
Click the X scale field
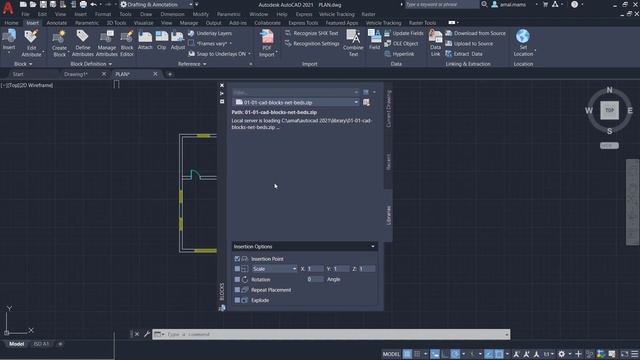point(315,269)
